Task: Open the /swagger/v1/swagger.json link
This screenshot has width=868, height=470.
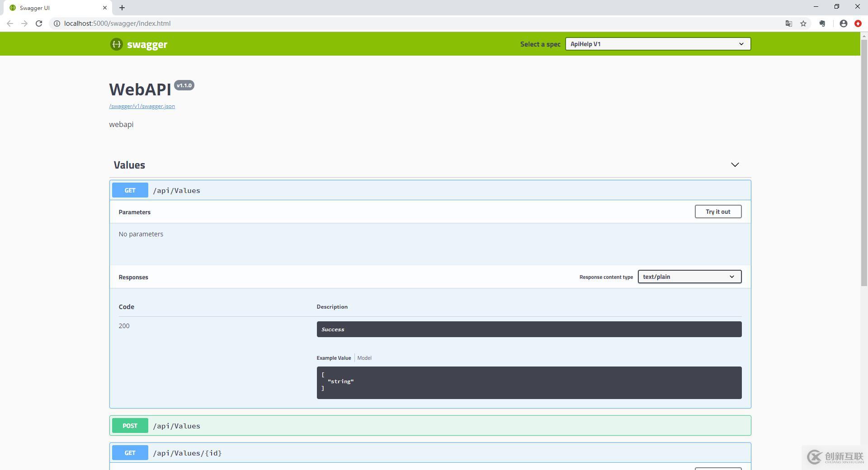Action: coord(142,106)
